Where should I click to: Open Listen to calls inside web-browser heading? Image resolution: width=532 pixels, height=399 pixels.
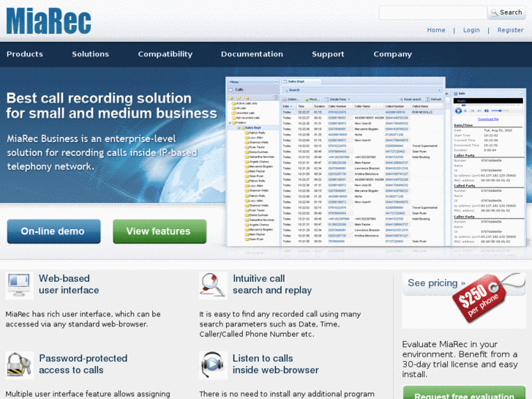coord(275,364)
